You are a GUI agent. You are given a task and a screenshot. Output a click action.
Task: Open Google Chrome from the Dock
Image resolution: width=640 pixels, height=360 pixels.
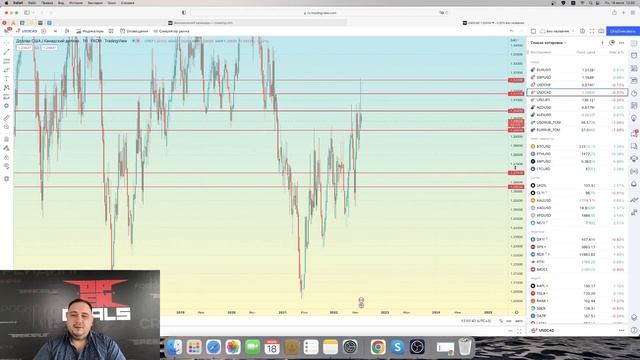(x=378, y=347)
